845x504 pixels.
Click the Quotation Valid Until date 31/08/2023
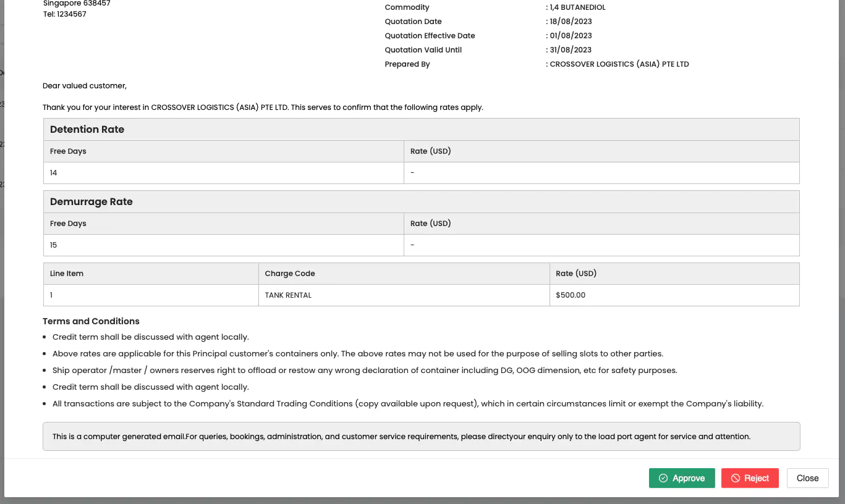tap(571, 50)
